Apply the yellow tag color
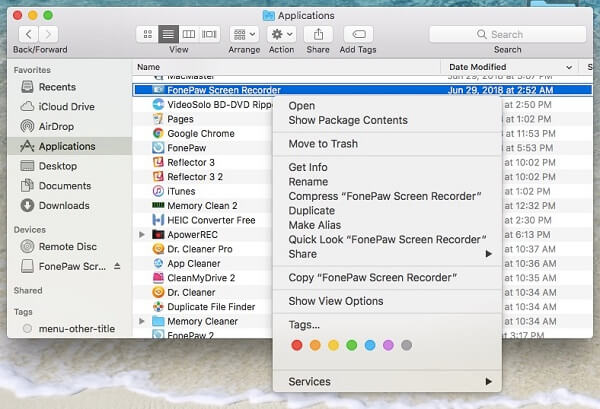The image size is (600, 409). pyautogui.click(x=333, y=345)
